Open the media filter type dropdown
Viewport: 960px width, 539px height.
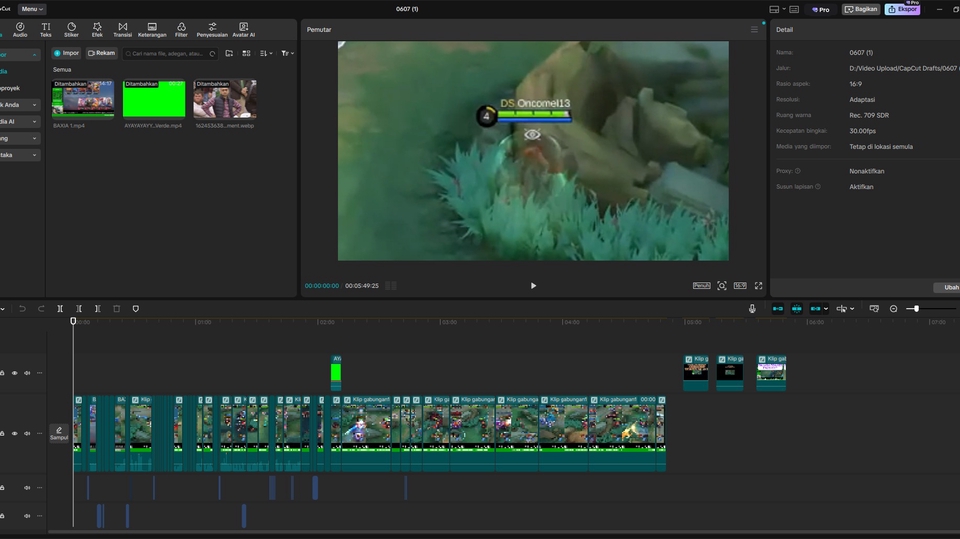(x=287, y=53)
